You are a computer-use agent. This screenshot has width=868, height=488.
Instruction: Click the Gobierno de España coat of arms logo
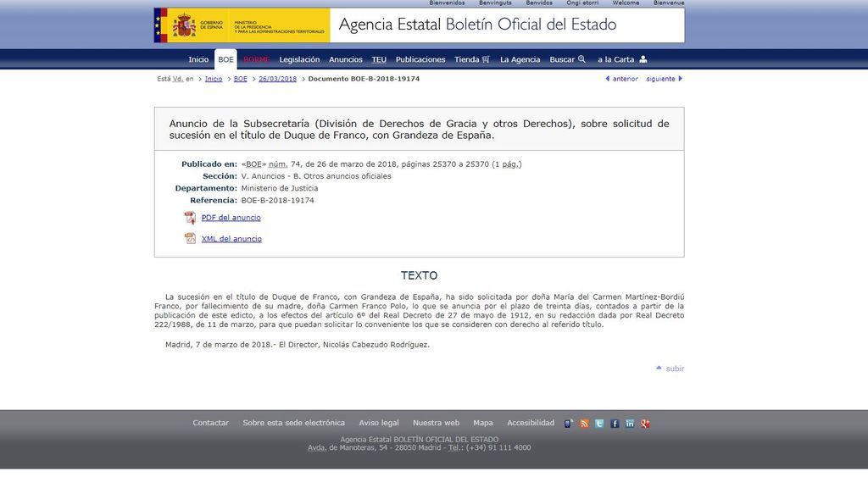point(184,25)
